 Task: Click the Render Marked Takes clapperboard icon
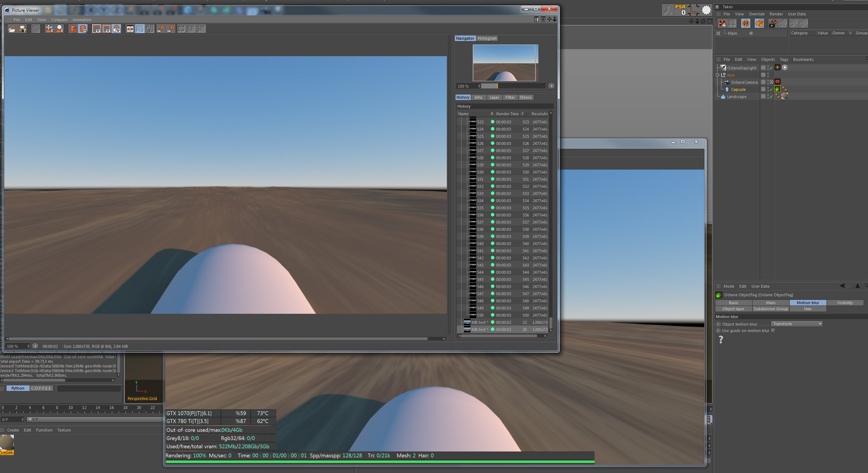coord(772,24)
